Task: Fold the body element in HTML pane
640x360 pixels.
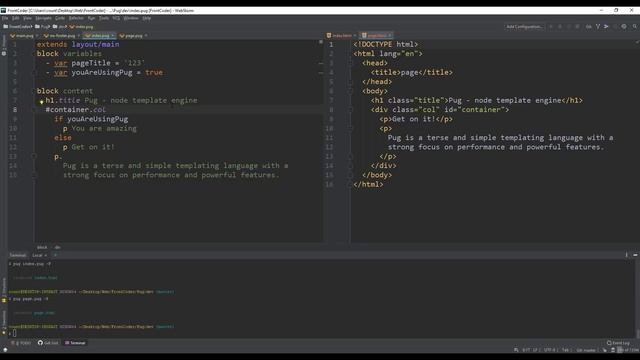Action: click(350, 91)
